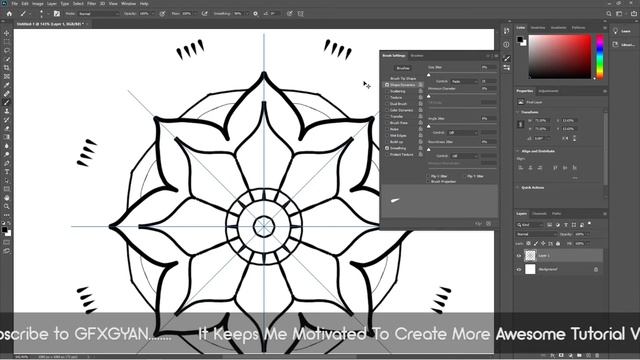Open smoothing options gear icon

point(256,13)
